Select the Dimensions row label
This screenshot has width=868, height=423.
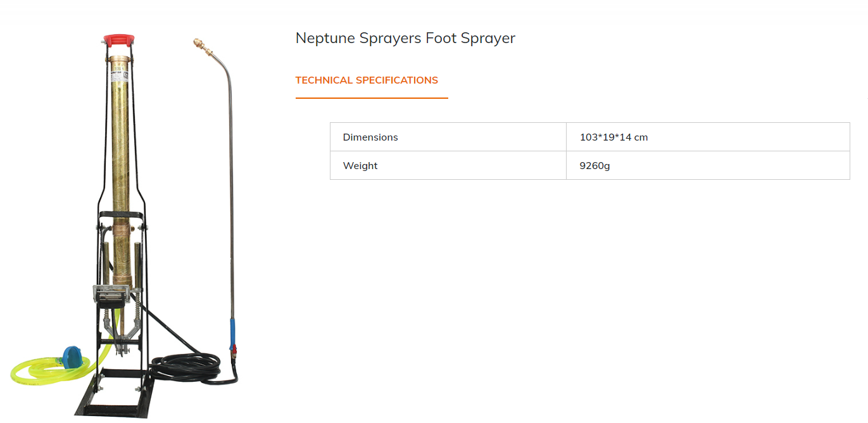click(x=370, y=137)
